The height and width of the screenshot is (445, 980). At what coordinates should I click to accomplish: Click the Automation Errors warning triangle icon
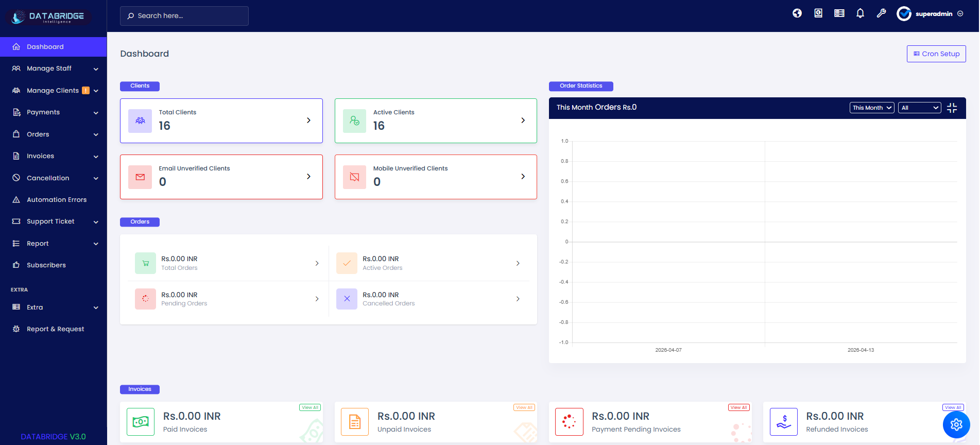point(16,200)
